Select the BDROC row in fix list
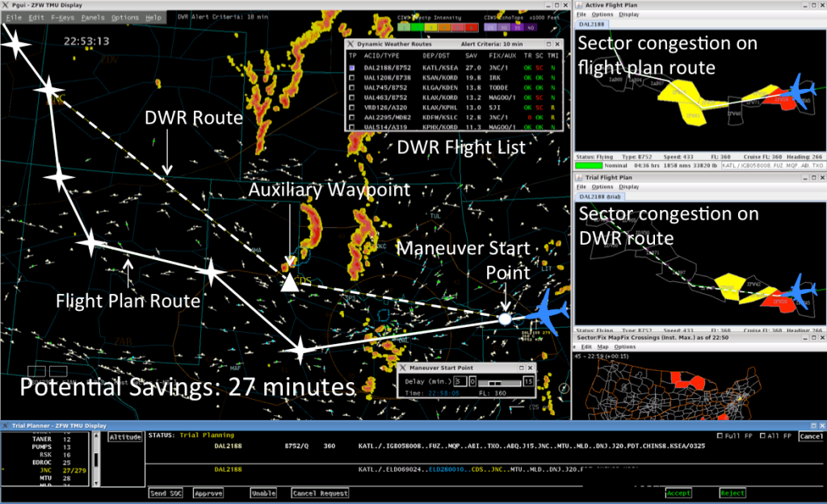Viewport: 827px width, 504px height. pyautogui.click(x=47, y=463)
